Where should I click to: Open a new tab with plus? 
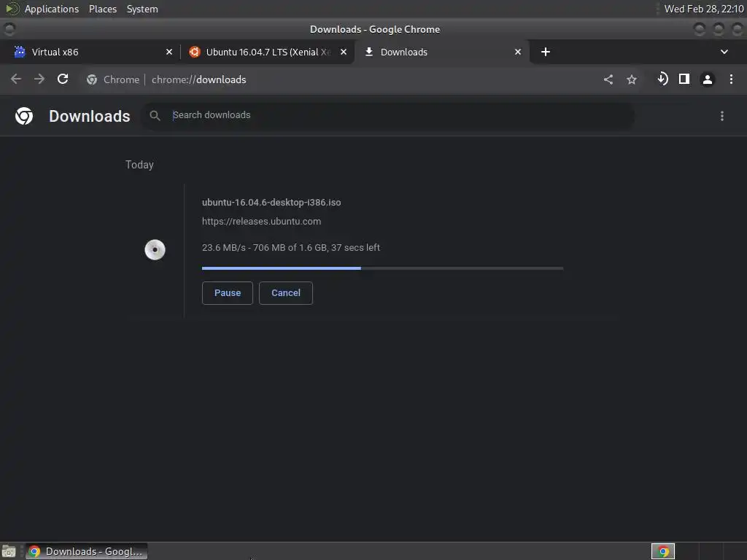coord(546,52)
